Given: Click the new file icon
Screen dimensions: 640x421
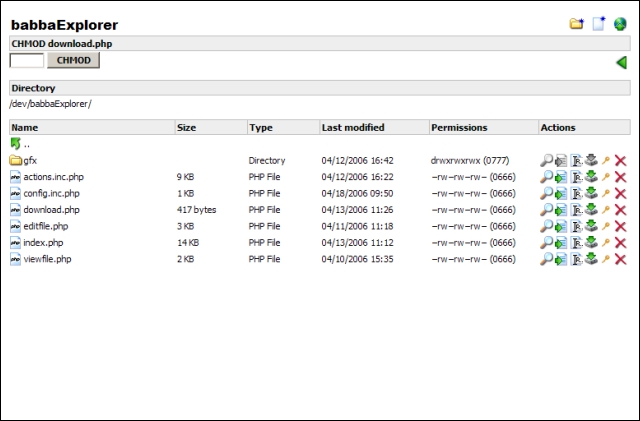Looking at the screenshot, I should click(x=599, y=24).
